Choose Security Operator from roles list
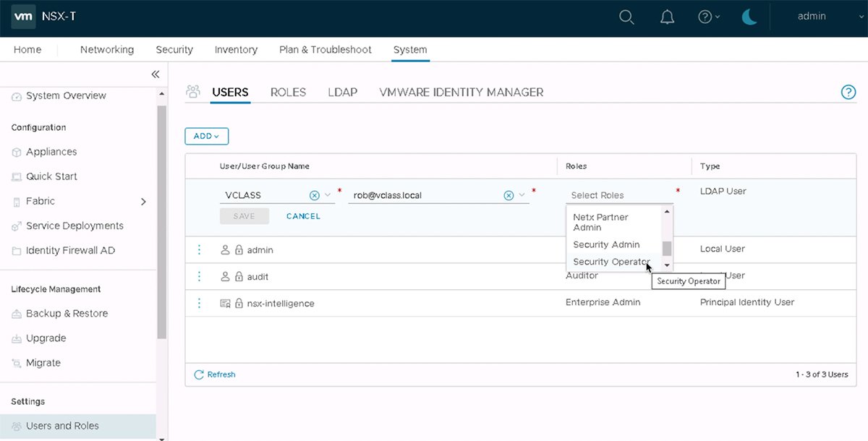Image resolution: width=868 pixels, height=441 pixels. 611,262
